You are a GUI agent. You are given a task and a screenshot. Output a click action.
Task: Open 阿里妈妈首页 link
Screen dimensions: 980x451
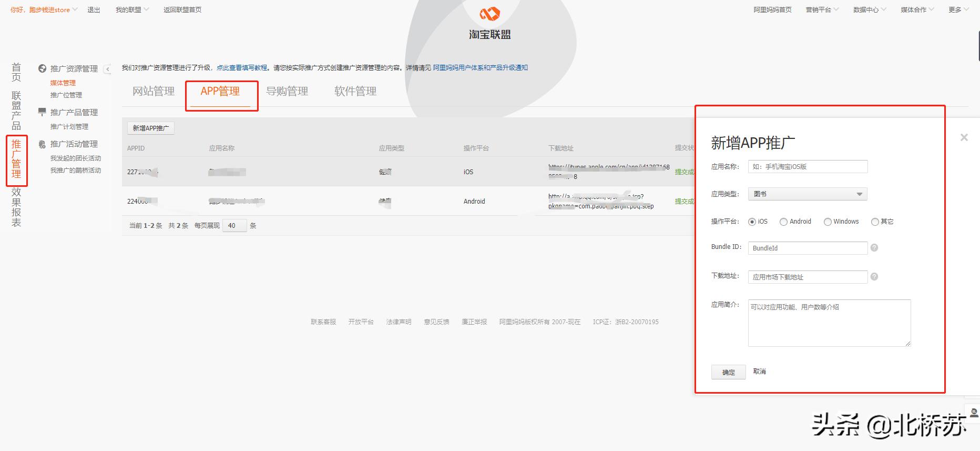point(772,9)
